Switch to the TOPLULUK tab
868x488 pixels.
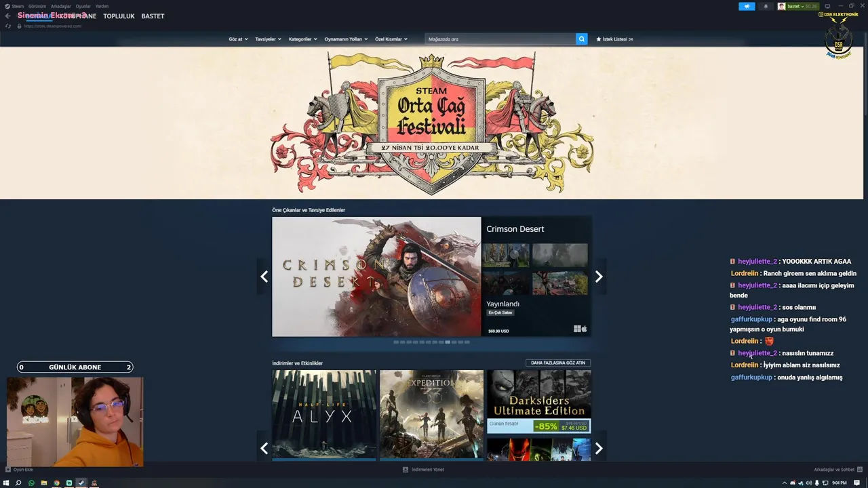pos(119,16)
